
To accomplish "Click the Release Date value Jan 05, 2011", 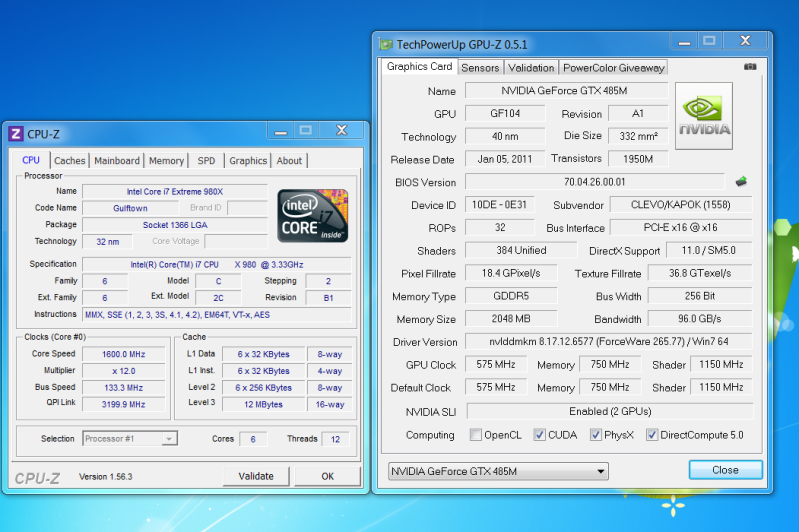I will pyautogui.click(x=505, y=159).
